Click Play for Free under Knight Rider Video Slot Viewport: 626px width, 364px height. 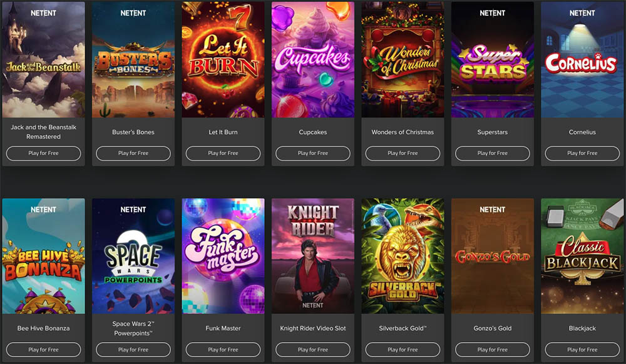pyautogui.click(x=313, y=350)
